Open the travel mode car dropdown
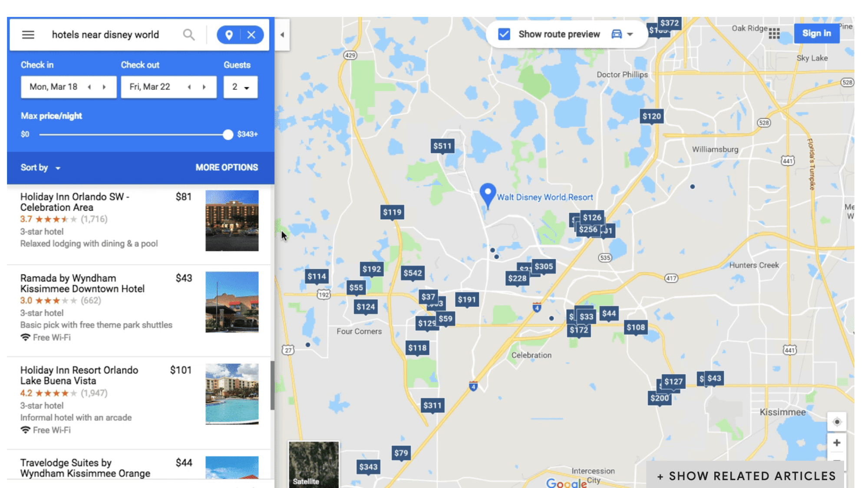Viewport: 868px width, 488px height. coord(622,34)
